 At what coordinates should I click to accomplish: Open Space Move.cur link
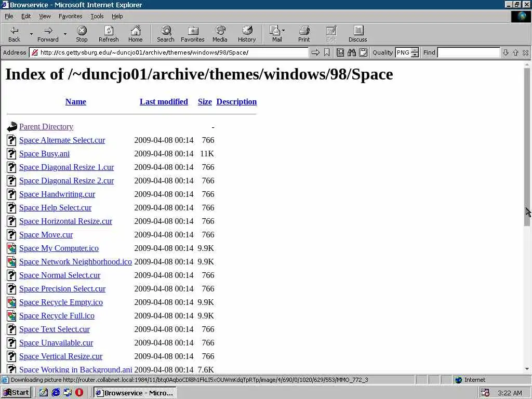coord(46,235)
